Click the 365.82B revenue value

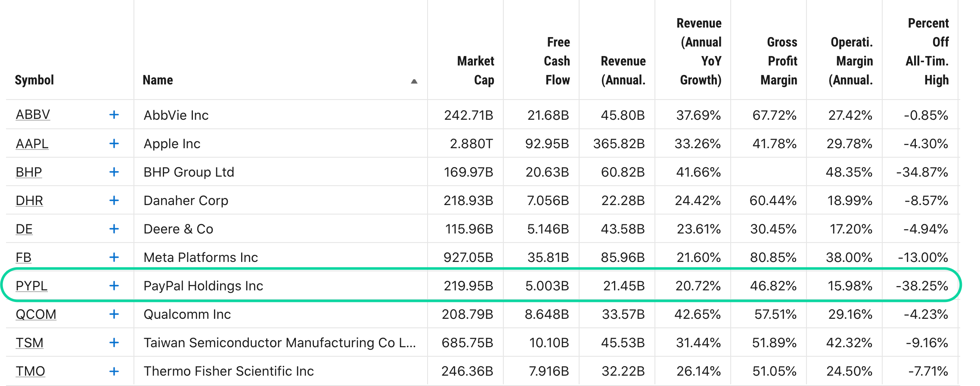tap(619, 143)
